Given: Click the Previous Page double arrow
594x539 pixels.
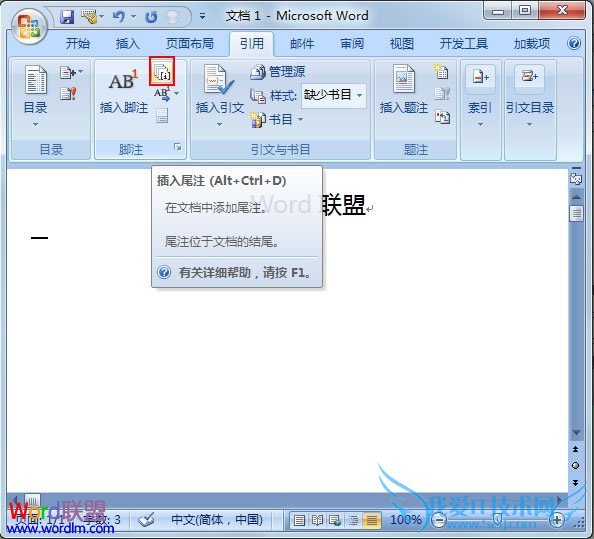Looking at the screenshot, I should [575, 449].
